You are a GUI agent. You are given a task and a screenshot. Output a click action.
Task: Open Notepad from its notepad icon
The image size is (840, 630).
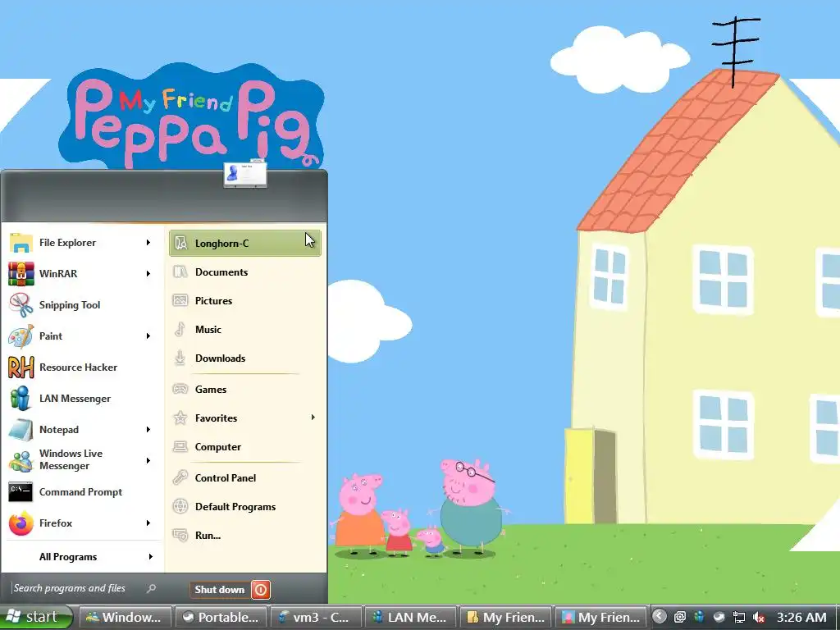pos(21,430)
